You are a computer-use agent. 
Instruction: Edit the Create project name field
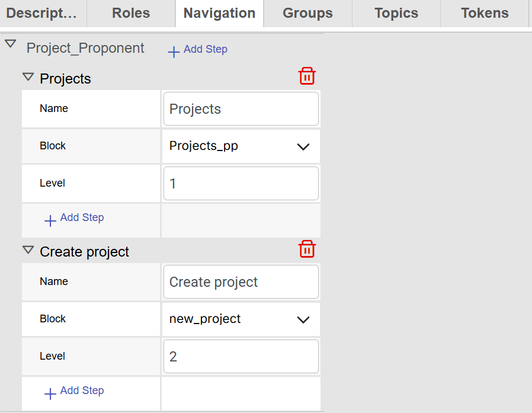pos(241,282)
